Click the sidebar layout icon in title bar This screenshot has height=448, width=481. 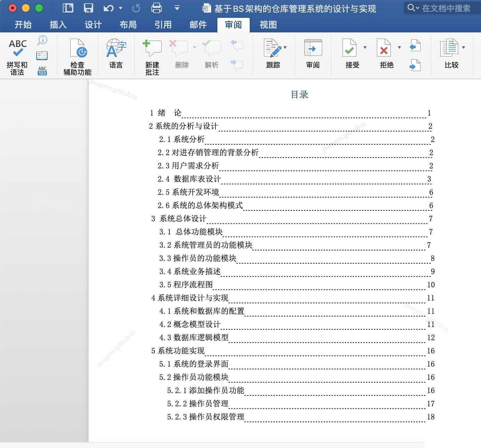click(x=68, y=8)
